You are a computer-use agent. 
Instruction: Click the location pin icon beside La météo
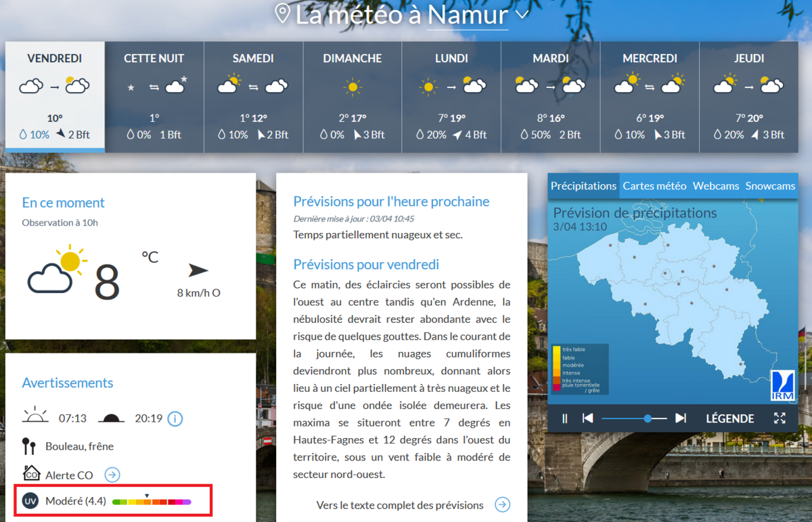coord(282,14)
